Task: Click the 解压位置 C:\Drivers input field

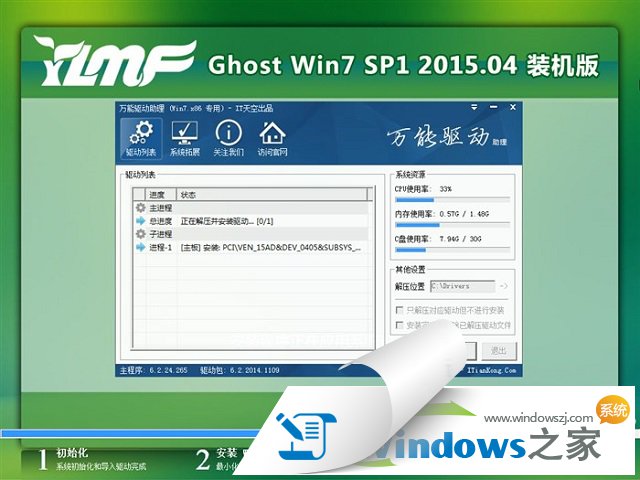Action: 462,286
